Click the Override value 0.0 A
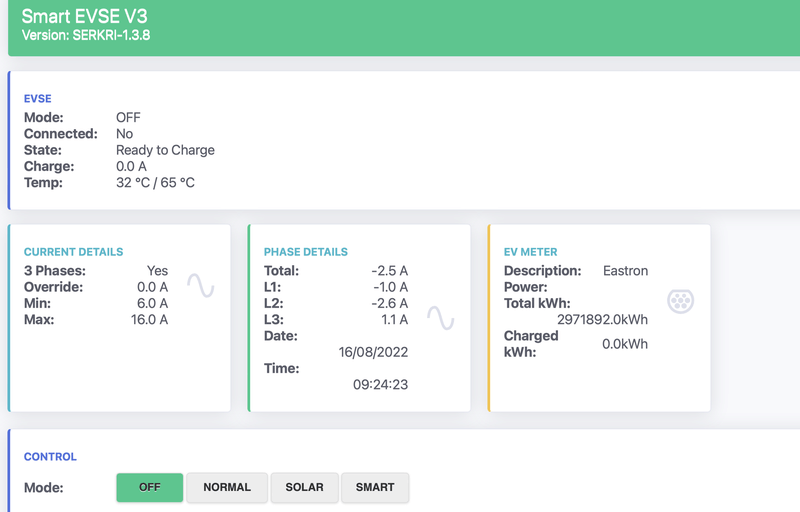 [x=153, y=287]
